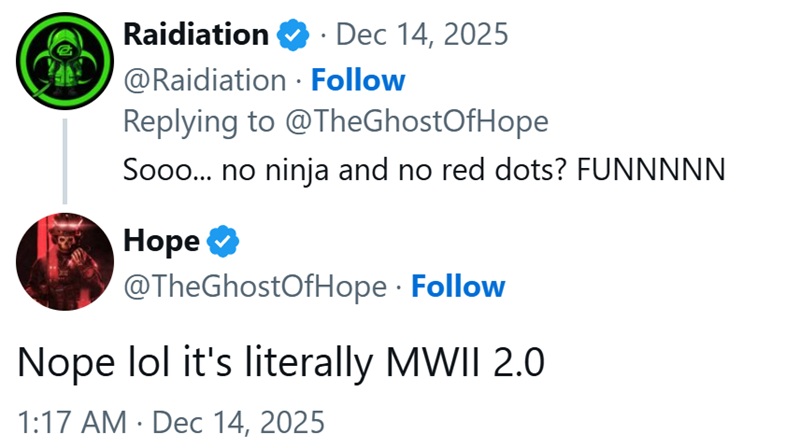Viewport: 800px width, 448px height.
Task: Click the vertical thread line between the avatars
Action: click(65, 160)
